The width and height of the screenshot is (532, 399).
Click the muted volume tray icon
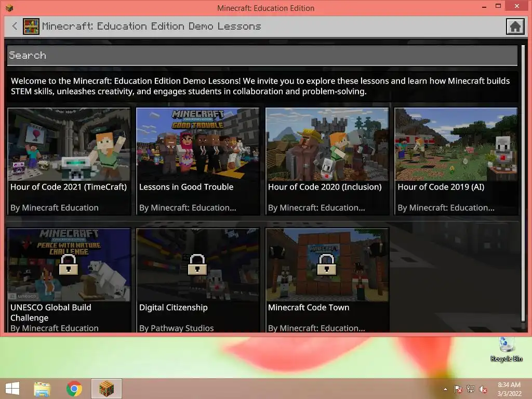click(x=483, y=389)
